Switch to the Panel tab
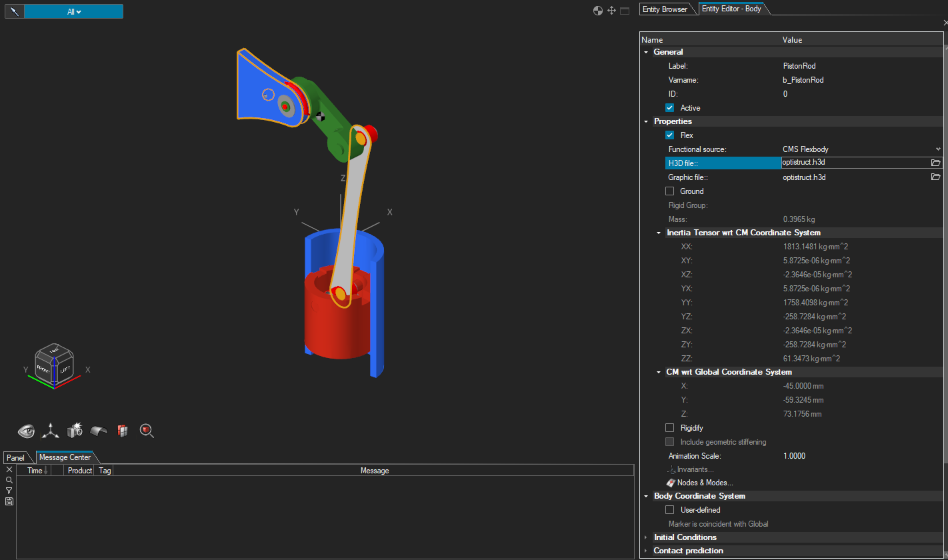 pos(15,458)
